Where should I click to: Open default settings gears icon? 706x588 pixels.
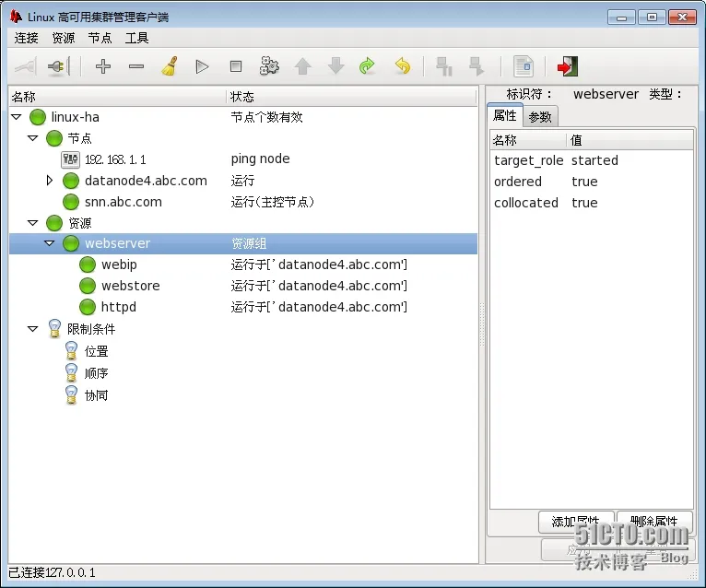click(x=269, y=66)
